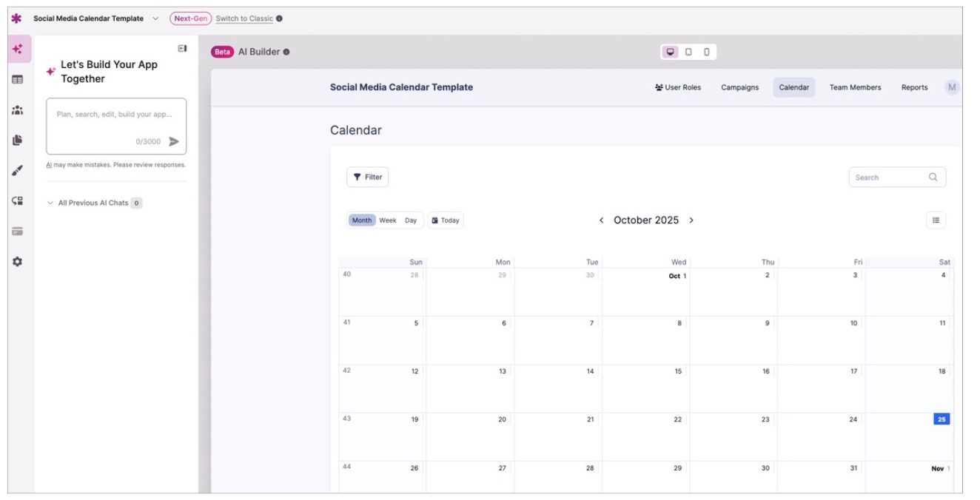Go to next month with right chevron
980x500 pixels.
click(691, 220)
